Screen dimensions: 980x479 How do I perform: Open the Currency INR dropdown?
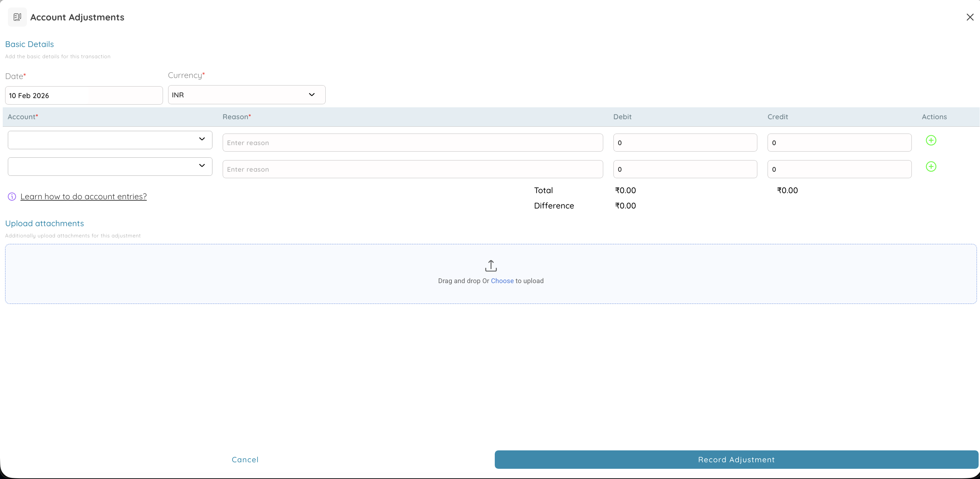[247, 95]
